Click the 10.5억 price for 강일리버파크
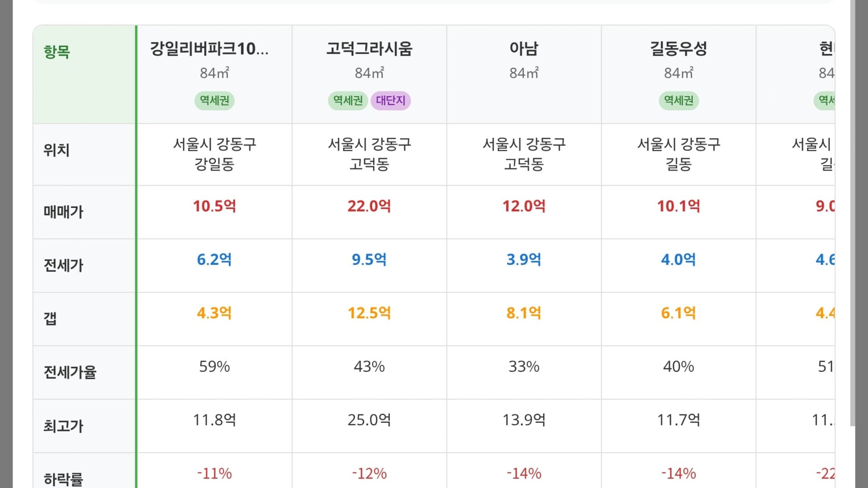This screenshot has height=488, width=868. [214, 206]
